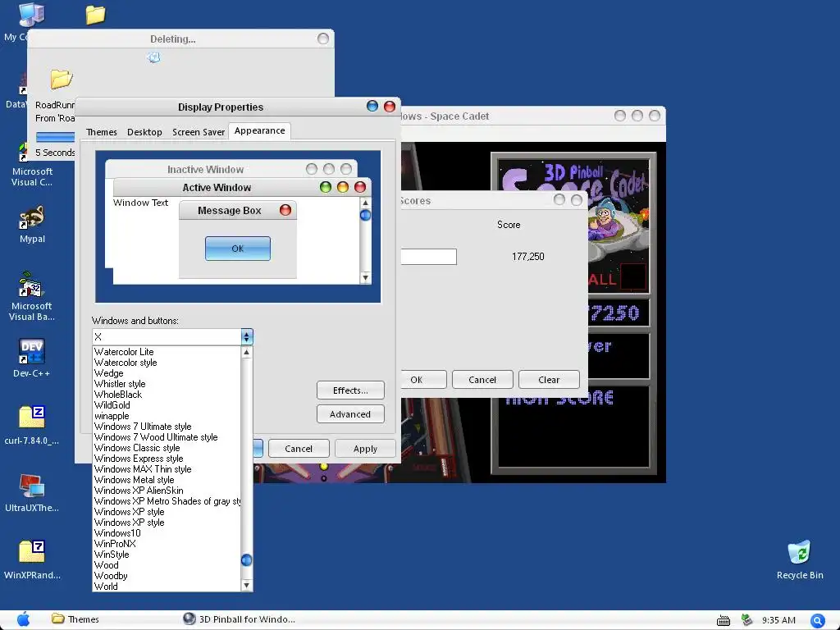Click the network icon in system tray

coord(746,620)
